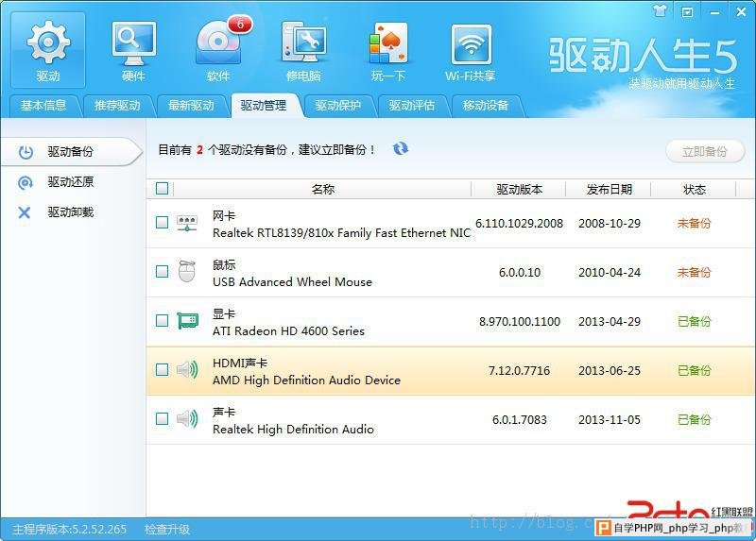The width and height of the screenshot is (756, 541).
Task: Click date 2008-10-29
Action: pos(610,224)
